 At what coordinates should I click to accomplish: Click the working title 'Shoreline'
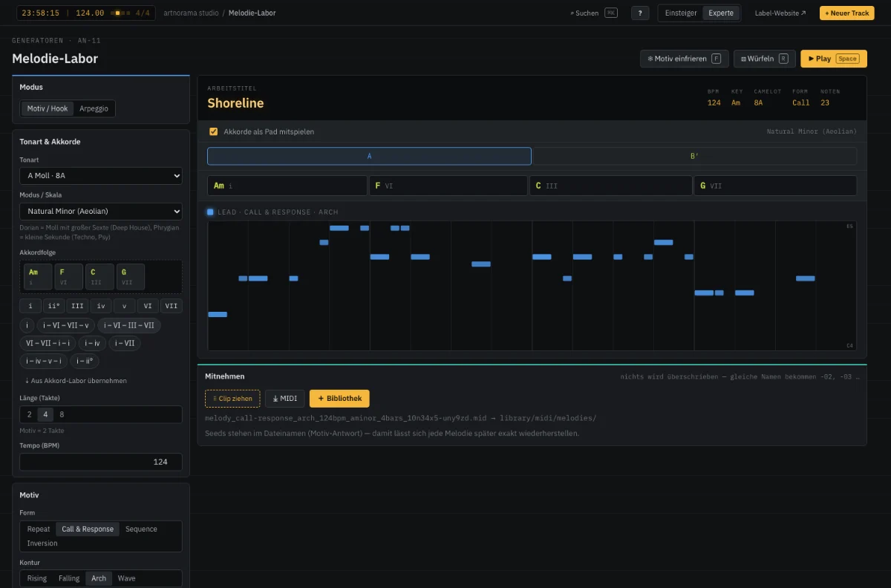[235, 103]
